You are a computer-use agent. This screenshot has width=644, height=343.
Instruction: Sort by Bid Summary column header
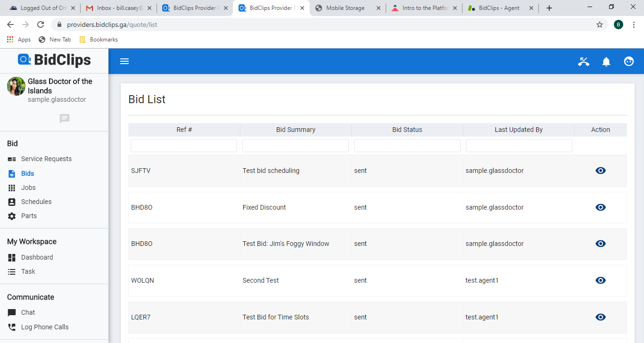click(296, 130)
